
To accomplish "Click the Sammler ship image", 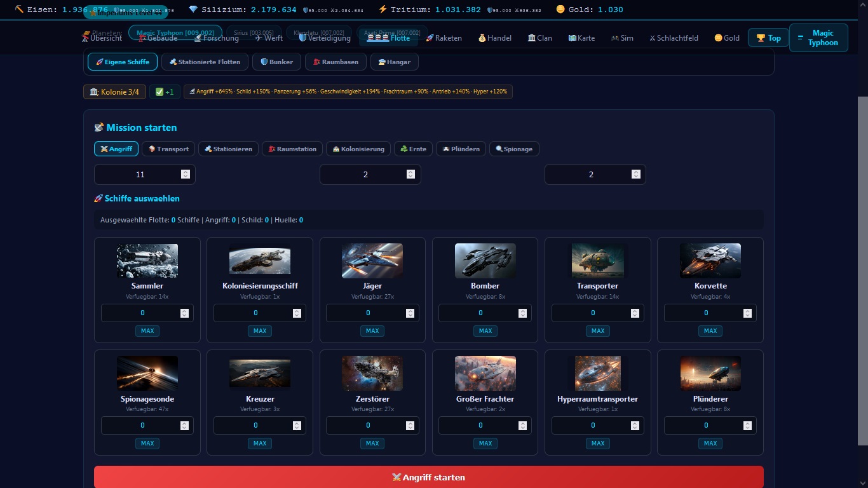I will 147,261.
